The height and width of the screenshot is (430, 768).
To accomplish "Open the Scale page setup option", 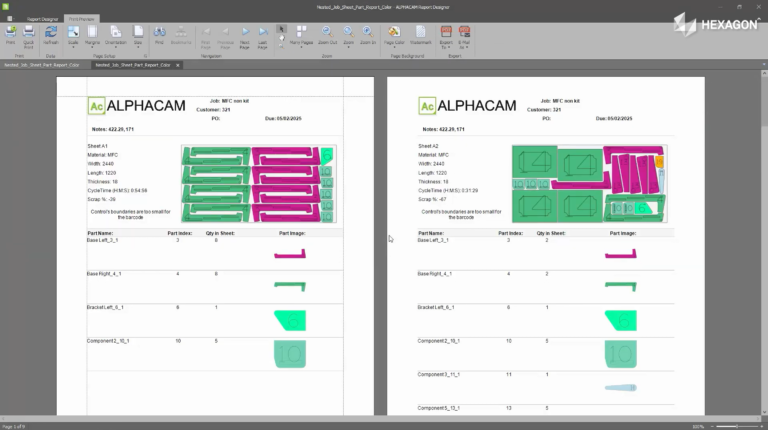I will click(73, 36).
